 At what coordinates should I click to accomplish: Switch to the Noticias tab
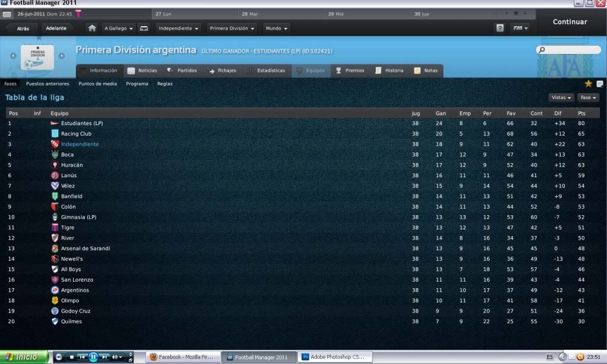pos(142,71)
